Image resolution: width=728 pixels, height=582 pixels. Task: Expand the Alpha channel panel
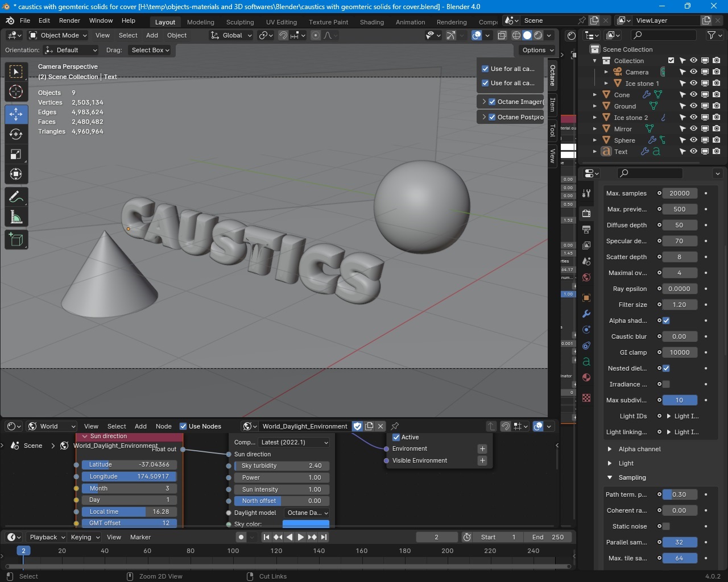610,449
